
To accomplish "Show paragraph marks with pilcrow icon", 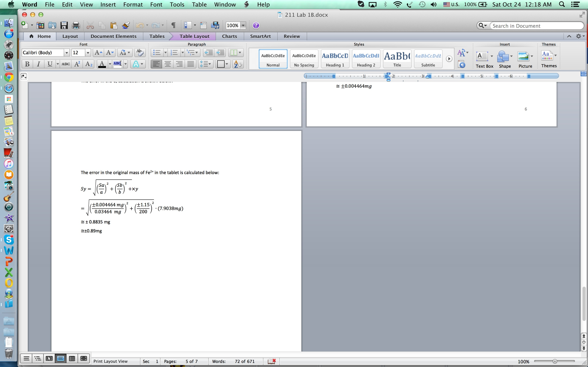I will click(x=173, y=25).
